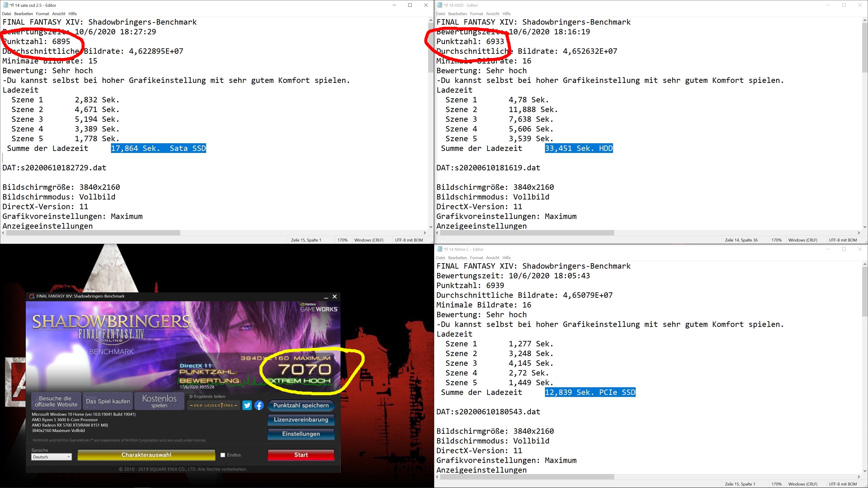This screenshot has width=868, height=488.
Task: Click the FFXIV benchmark title bar icon
Action: tap(32, 296)
